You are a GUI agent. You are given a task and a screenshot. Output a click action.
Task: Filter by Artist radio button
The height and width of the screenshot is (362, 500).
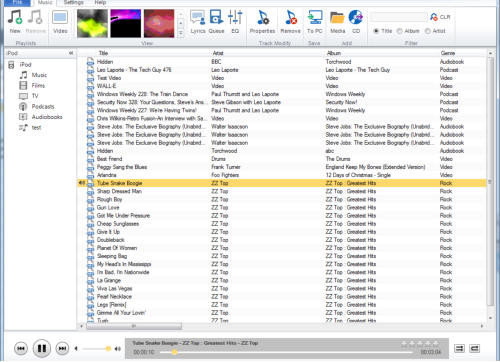428,31
